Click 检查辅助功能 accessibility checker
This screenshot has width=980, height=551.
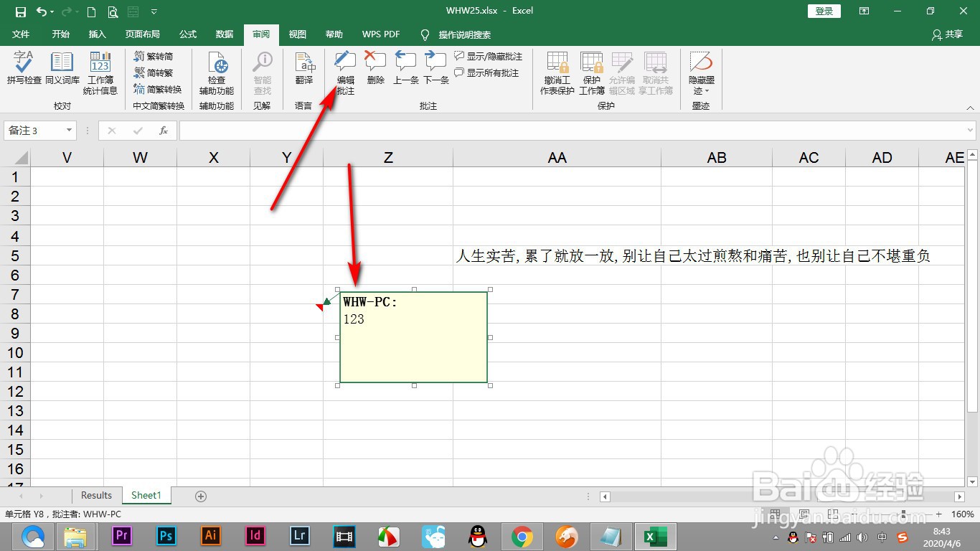point(217,73)
